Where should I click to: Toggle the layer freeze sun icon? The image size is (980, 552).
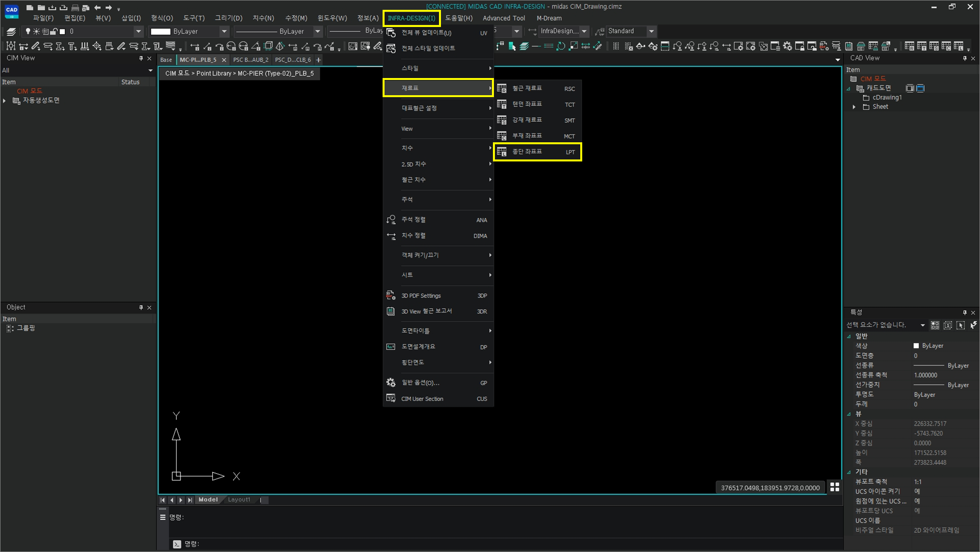[x=36, y=31]
